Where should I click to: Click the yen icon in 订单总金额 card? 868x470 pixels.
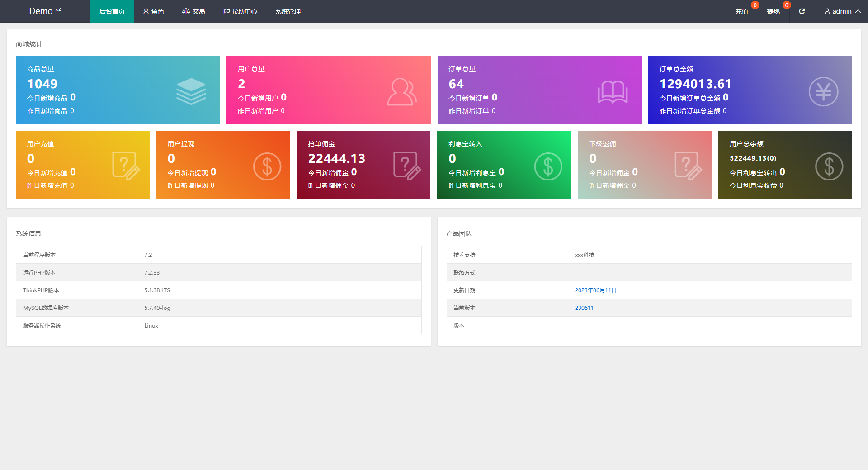tap(823, 92)
